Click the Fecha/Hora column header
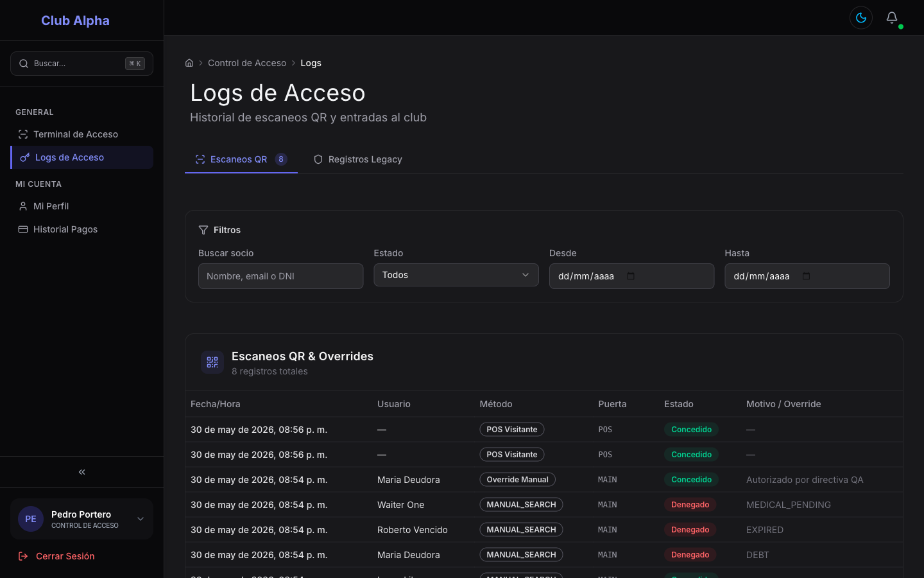Image resolution: width=924 pixels, height=578 pixels. coord(216,404)
